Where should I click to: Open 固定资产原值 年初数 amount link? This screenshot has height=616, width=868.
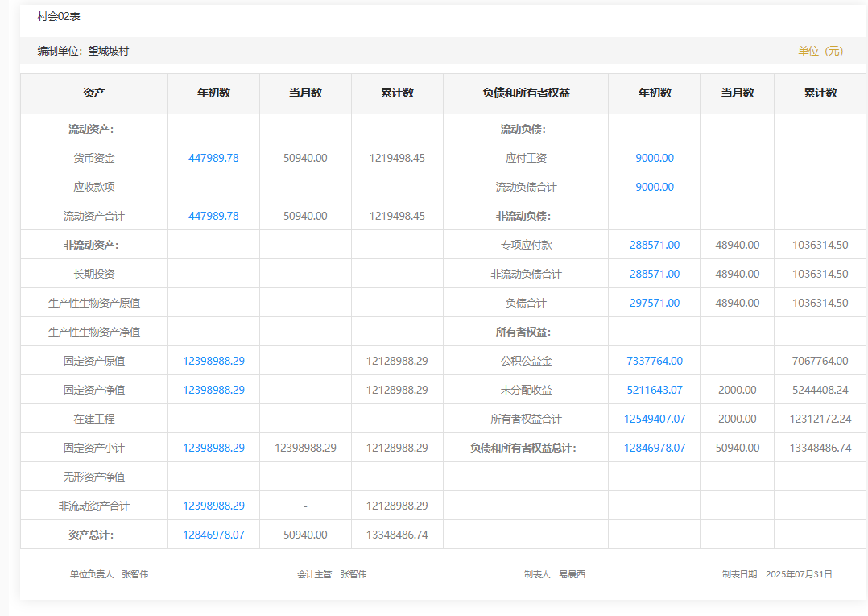click(213, 361)
